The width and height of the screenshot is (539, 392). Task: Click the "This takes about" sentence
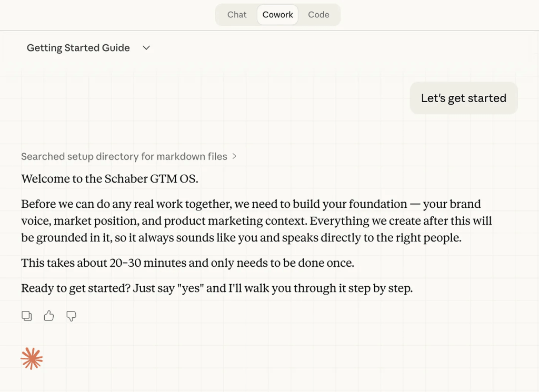click(187, 263)
